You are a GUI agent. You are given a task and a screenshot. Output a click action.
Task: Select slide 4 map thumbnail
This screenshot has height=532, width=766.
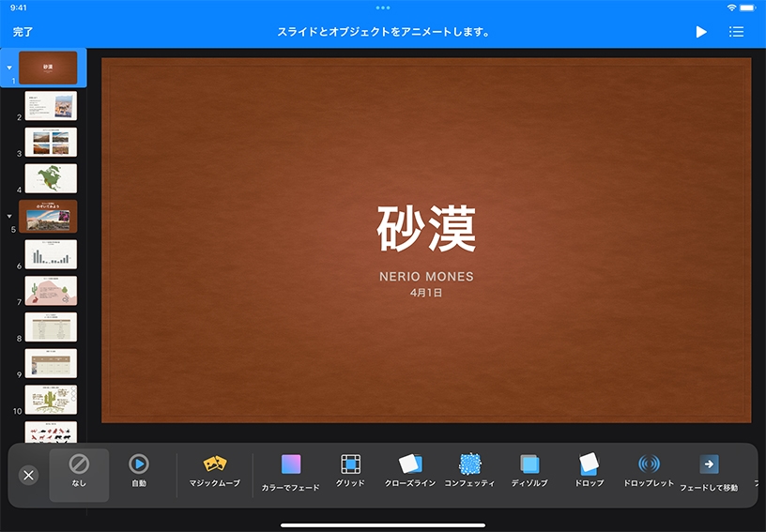coord(51,178)
